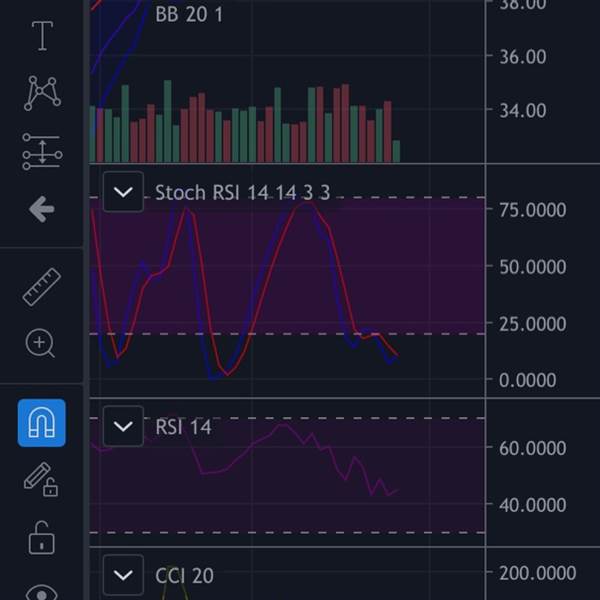Open the long position prediction tool

42,151
